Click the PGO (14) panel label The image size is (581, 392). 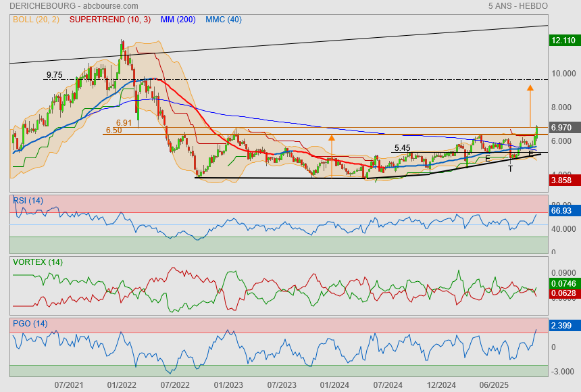click(x=30, y=324)
